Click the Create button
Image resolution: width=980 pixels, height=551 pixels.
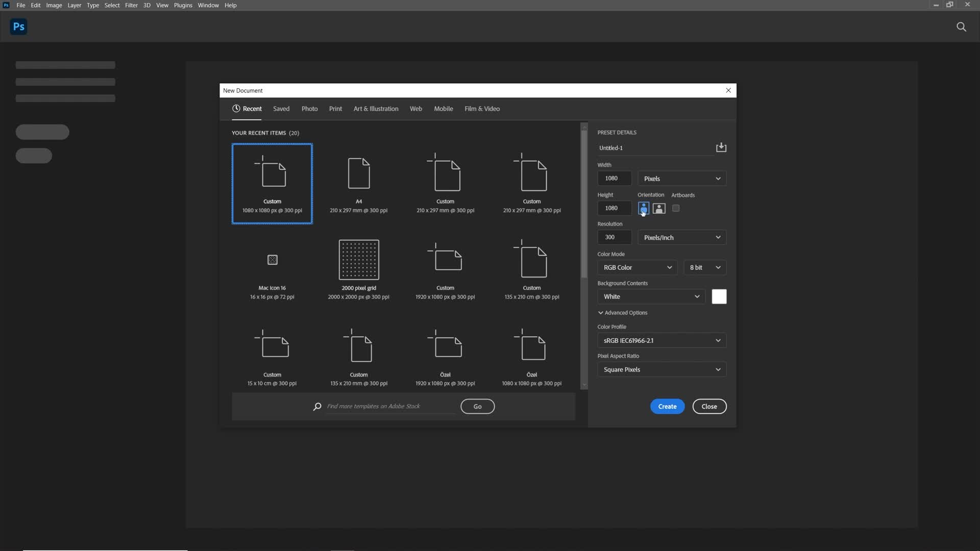click(667, 406)
